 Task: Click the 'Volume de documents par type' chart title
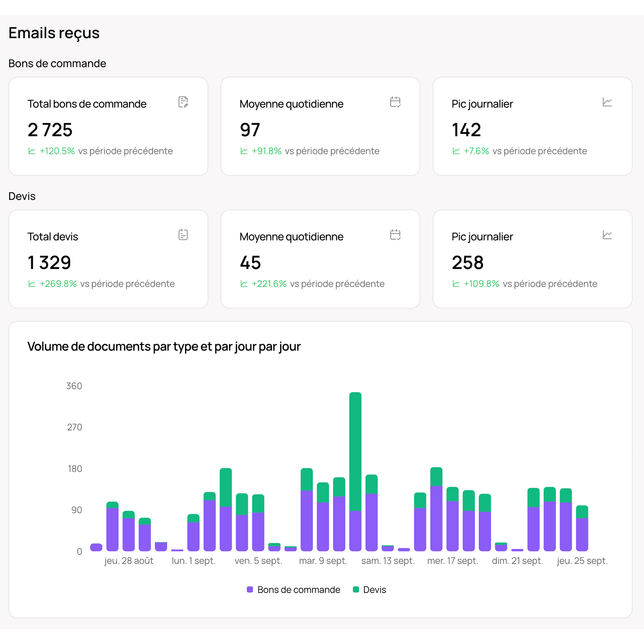pyautogui.click(x=164, y=347)
